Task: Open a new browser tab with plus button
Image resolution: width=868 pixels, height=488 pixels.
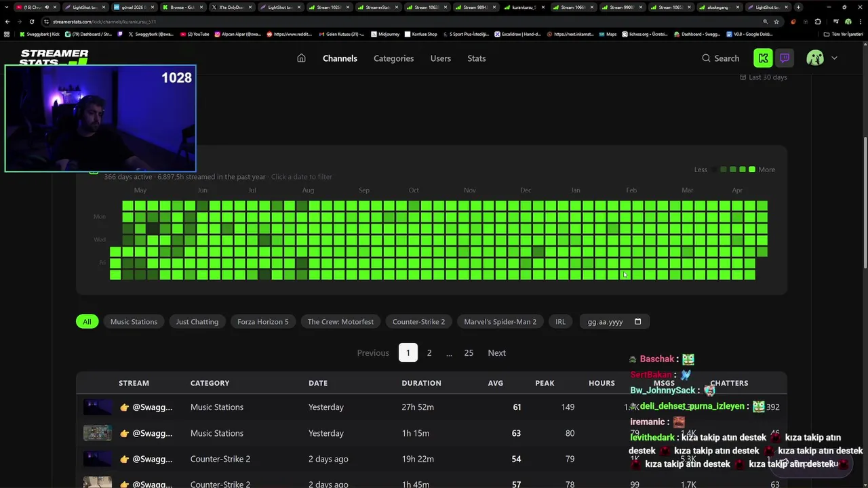Action: point(798,7)
